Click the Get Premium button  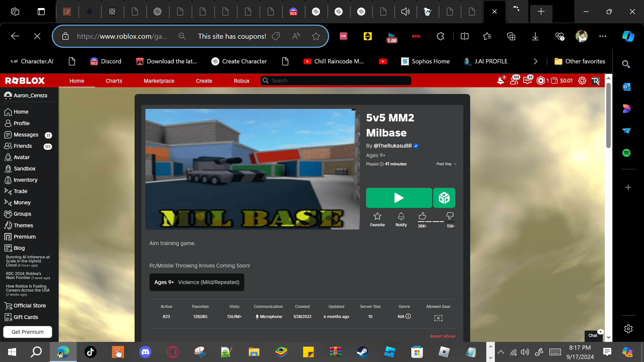[28, 332]
